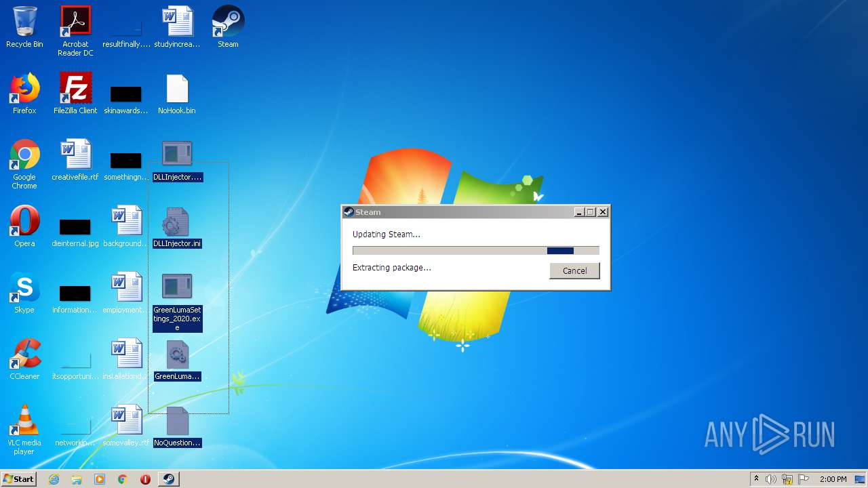Open Internet Explorer from taskbar
Image resolution: width=868 pixels, height=488 pixels.
point(54,479)
